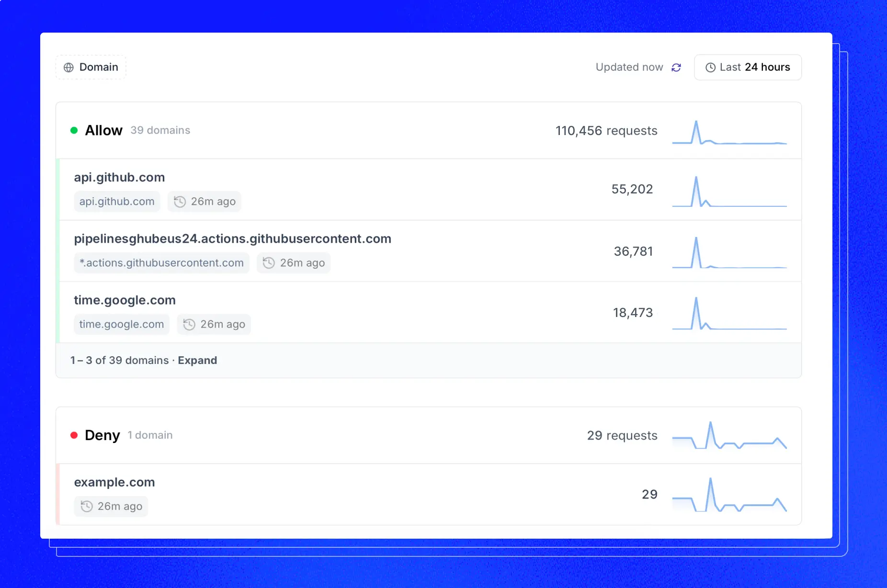The width and height of the screenshot is (887, 588).
Task: Select the Deny section heading
Action: [102, 435]
